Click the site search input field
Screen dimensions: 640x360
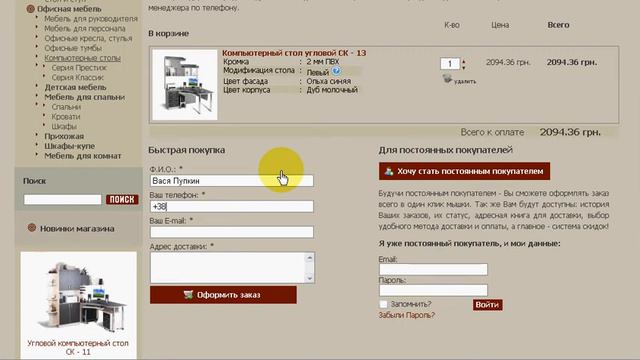(x=62, y=199)
